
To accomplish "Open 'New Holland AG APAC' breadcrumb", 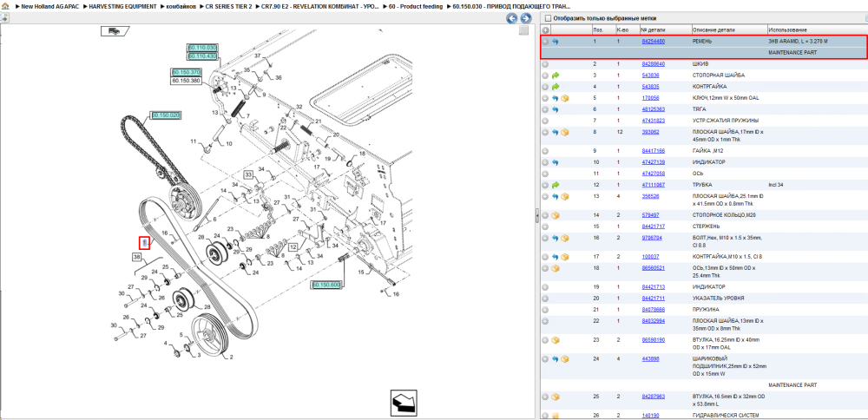I will pos(49,6).
